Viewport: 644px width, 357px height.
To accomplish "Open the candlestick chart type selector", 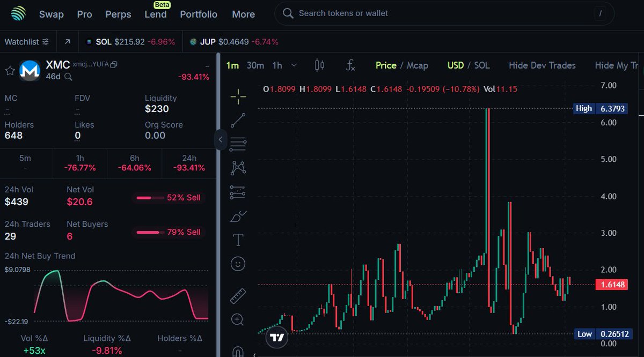I will click(x=319, y=65).
